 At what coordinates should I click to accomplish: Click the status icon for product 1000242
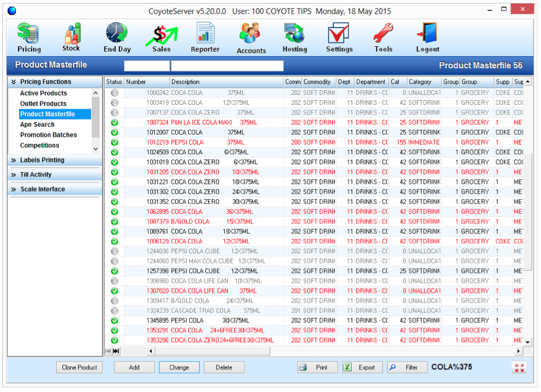click(x=114, y=93)
